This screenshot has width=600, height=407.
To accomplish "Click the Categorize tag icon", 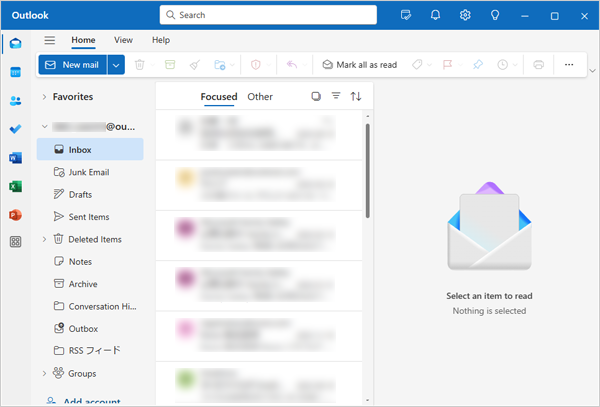I will tap(417, 64).
